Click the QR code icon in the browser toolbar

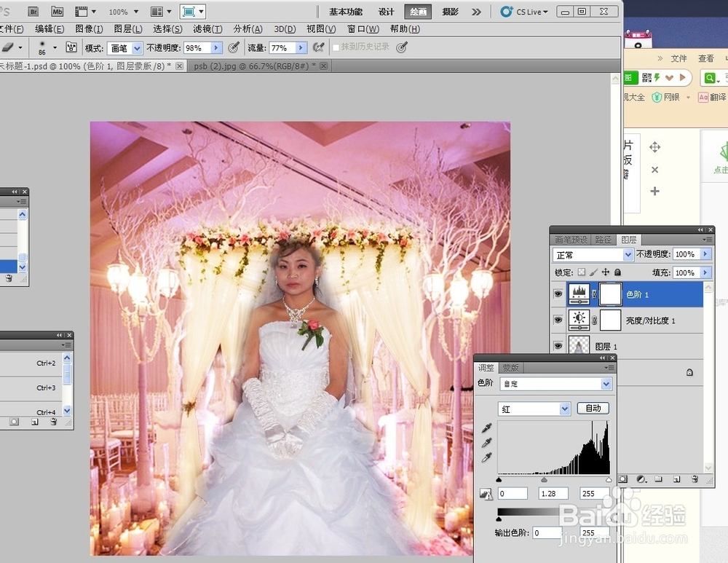(x=646, y=78)
